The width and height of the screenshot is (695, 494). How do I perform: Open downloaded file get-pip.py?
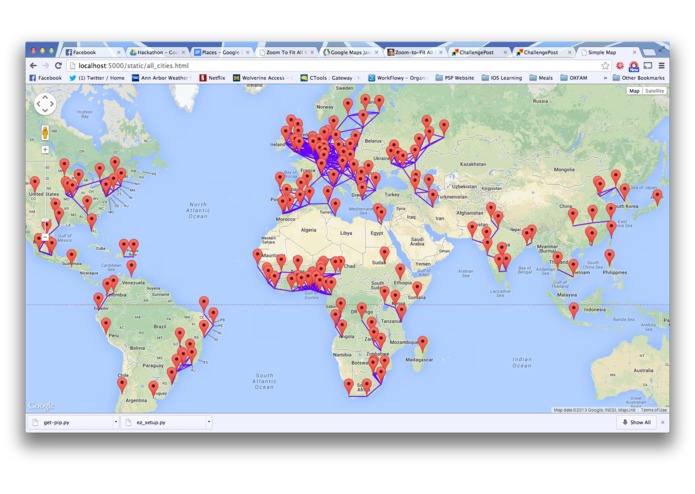pos(71,423)
